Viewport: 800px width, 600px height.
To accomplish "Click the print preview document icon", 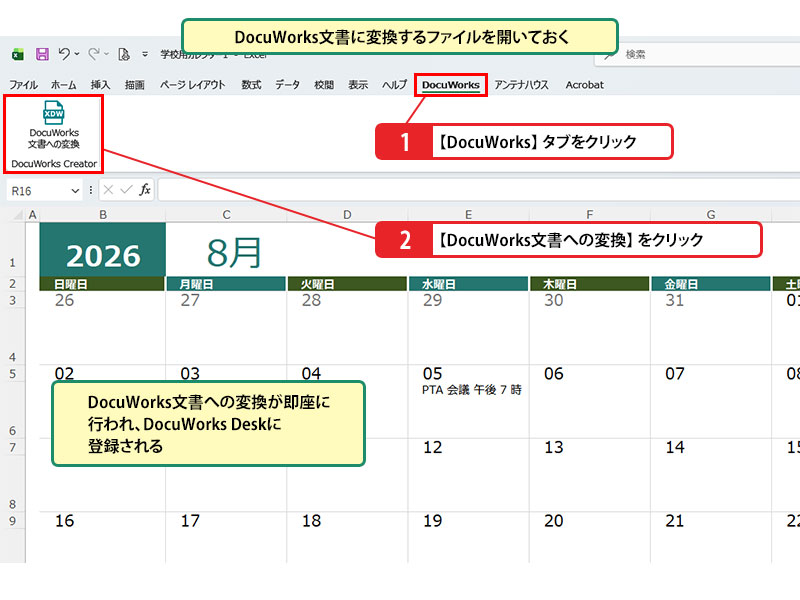I will coord(123,54).
